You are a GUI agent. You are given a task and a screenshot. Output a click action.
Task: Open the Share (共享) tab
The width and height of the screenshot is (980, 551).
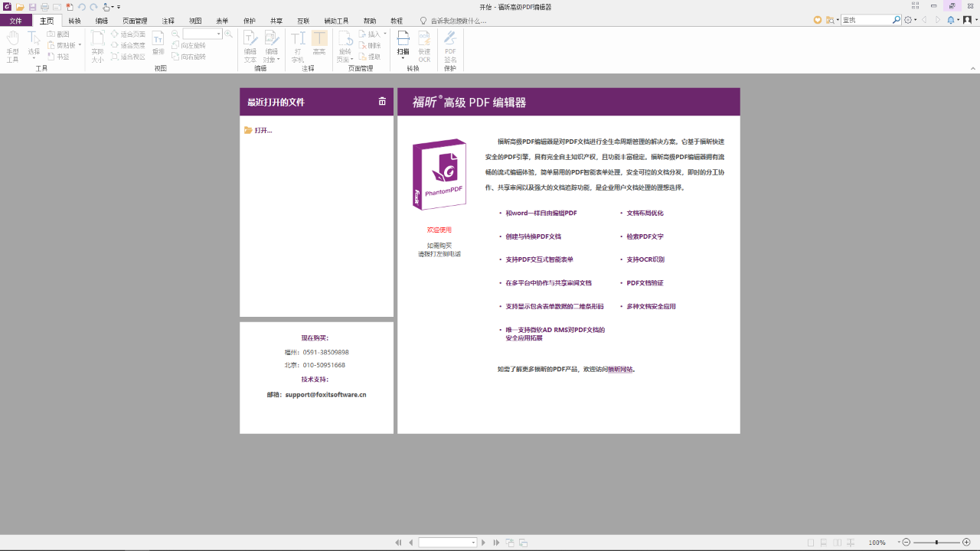tap(276, 21)
